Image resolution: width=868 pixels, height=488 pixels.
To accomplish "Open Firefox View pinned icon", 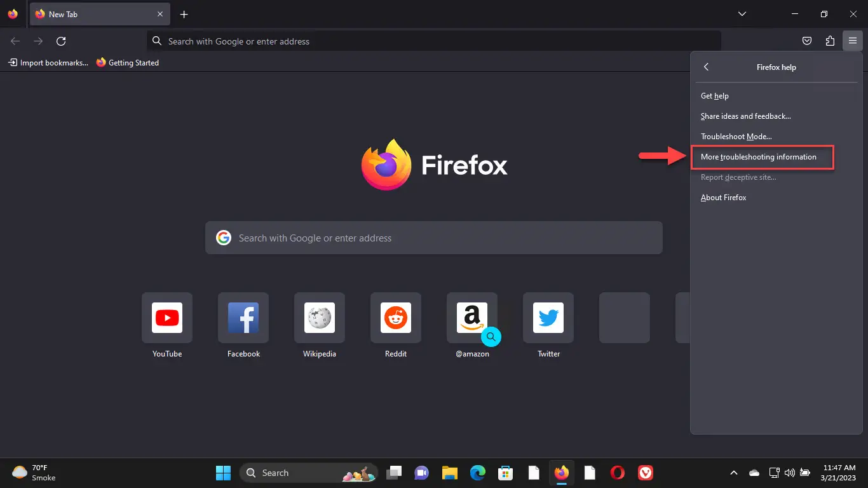I will click(13, 14).
